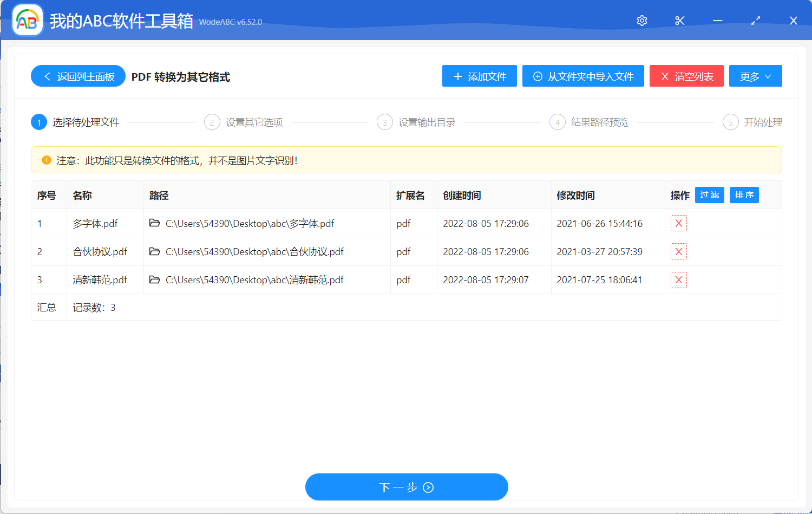Click the 下一步 button
The image size is (812, 514).
pyautogui.click(x=406, y=487)
